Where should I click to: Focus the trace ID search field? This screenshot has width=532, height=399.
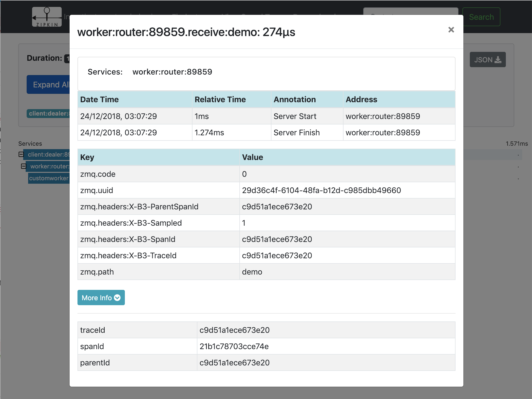click(411, 11)
